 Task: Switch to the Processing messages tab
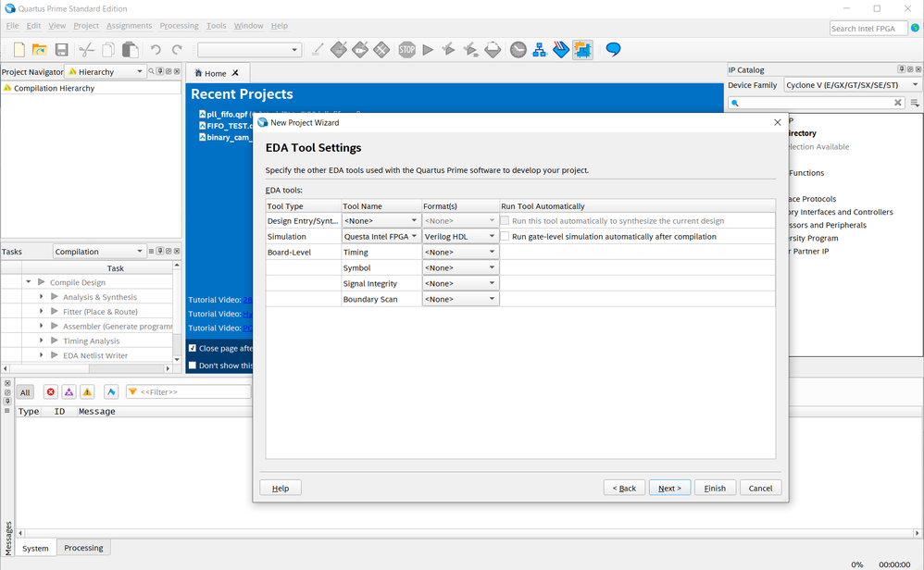point(83,548)
